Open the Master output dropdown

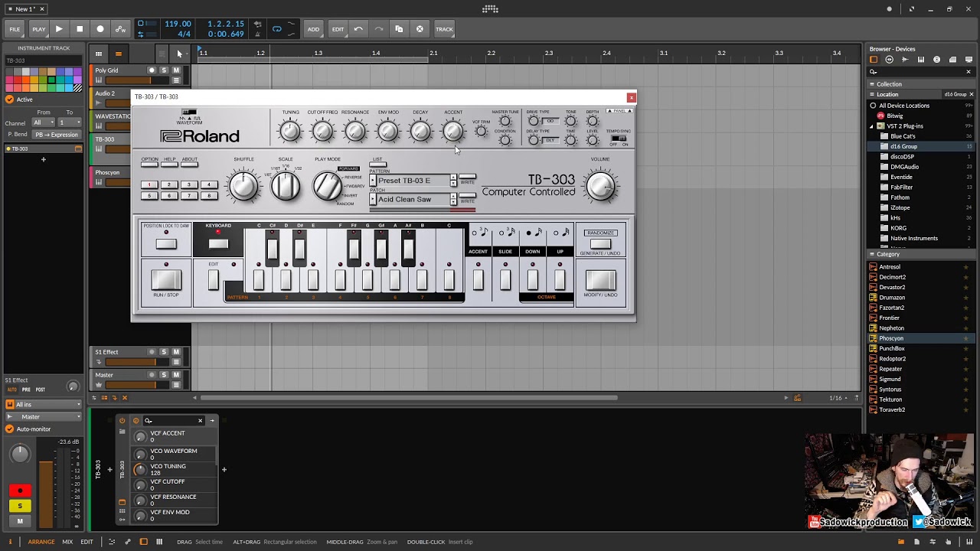tap(44, 417)
